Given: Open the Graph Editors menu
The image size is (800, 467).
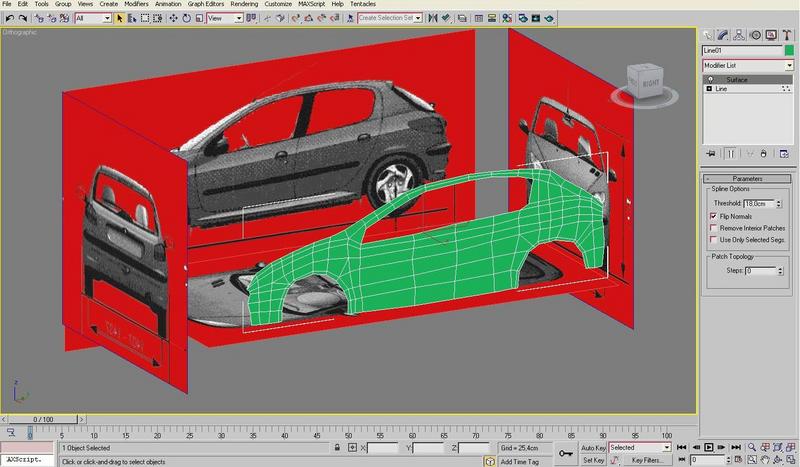Looking at the screenshot, I should pyautogui.click(x=206, y=4).
